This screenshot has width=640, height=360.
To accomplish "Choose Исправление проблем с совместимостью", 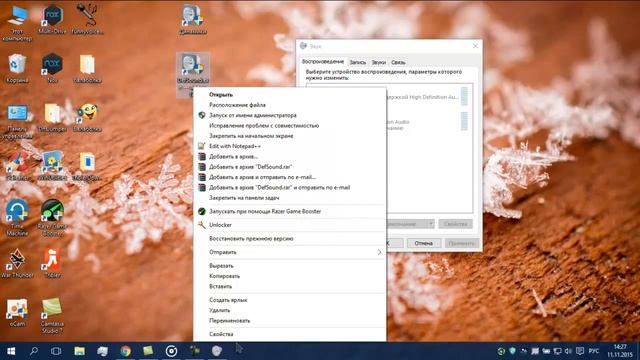I will tap(290, 126).
